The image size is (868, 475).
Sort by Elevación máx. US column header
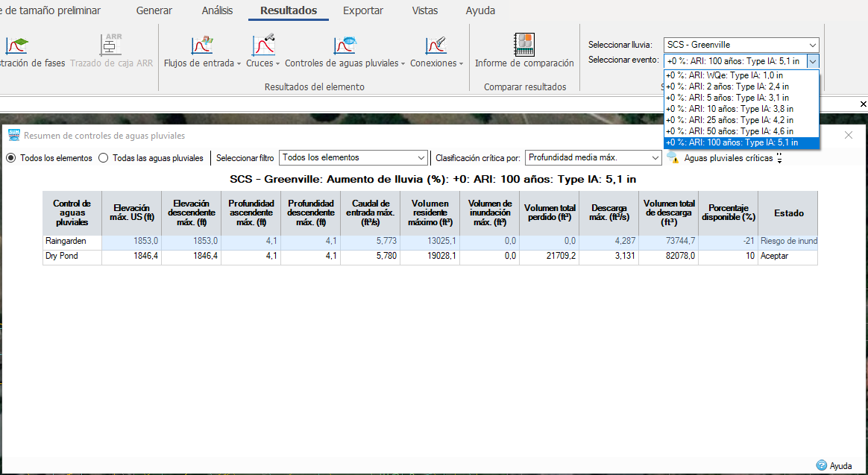click(x=132, y=213)
